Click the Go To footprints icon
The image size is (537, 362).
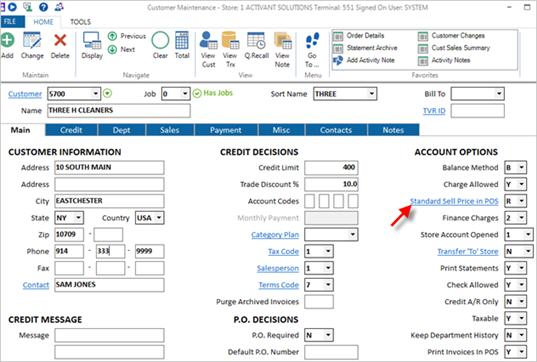pyautogui.click(x=312, y=40)
